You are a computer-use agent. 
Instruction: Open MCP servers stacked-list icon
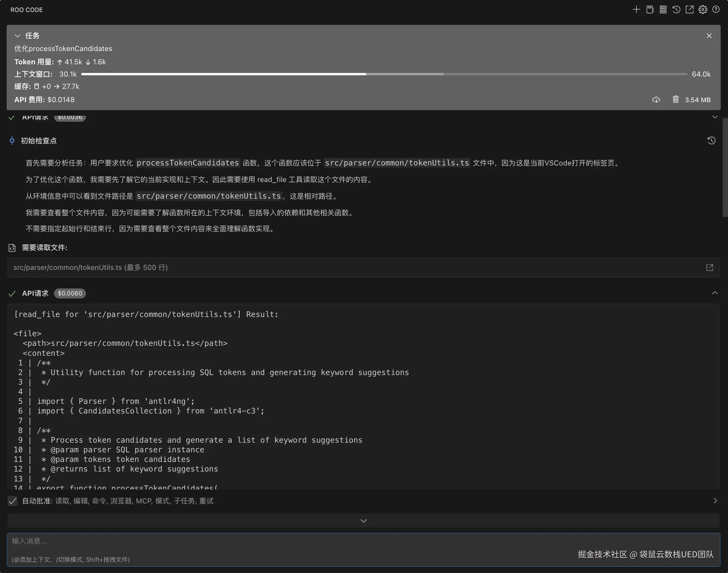coord(663,9)
